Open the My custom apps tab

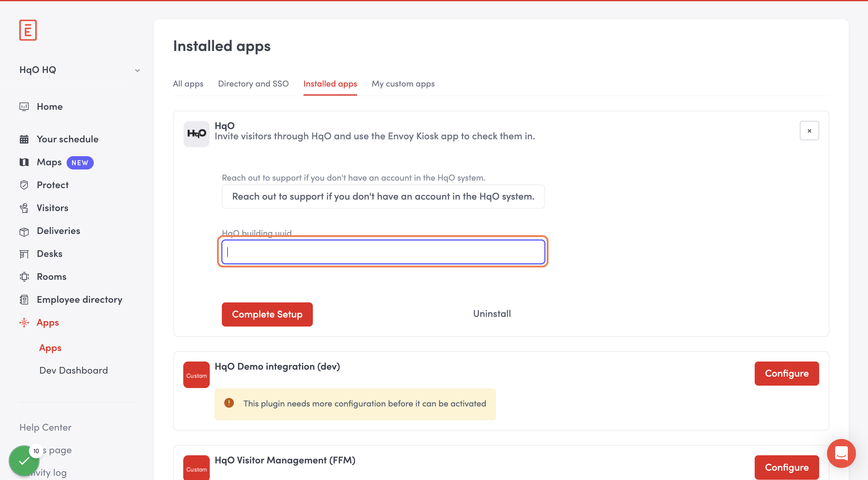pyautogui.click(x=403, y=84)
